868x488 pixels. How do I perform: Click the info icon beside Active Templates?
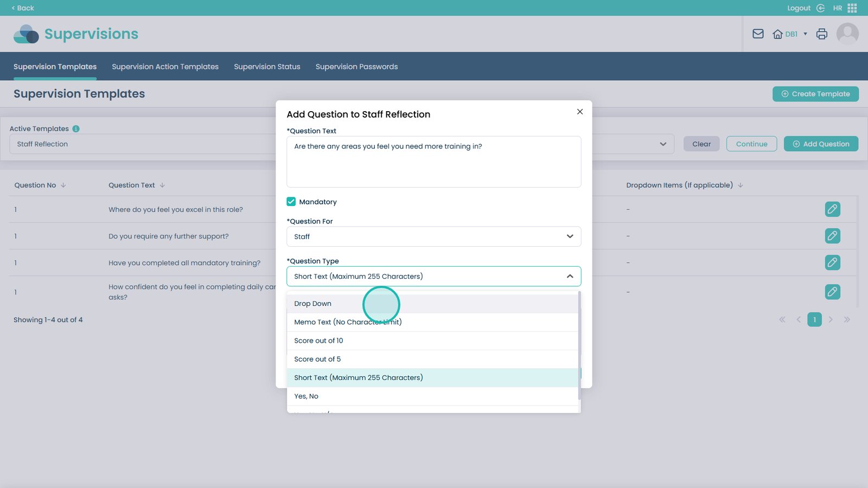[x=76, y=129]
